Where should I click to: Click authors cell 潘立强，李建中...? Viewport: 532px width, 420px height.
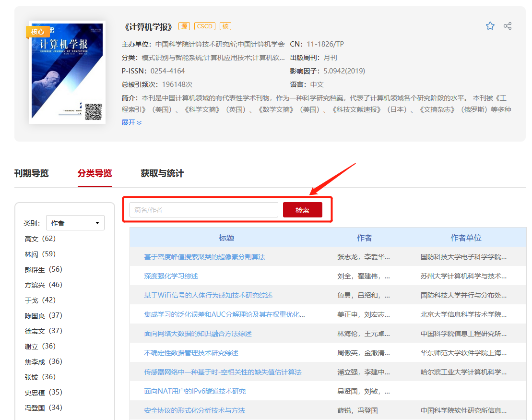click(x=363, y=372)
